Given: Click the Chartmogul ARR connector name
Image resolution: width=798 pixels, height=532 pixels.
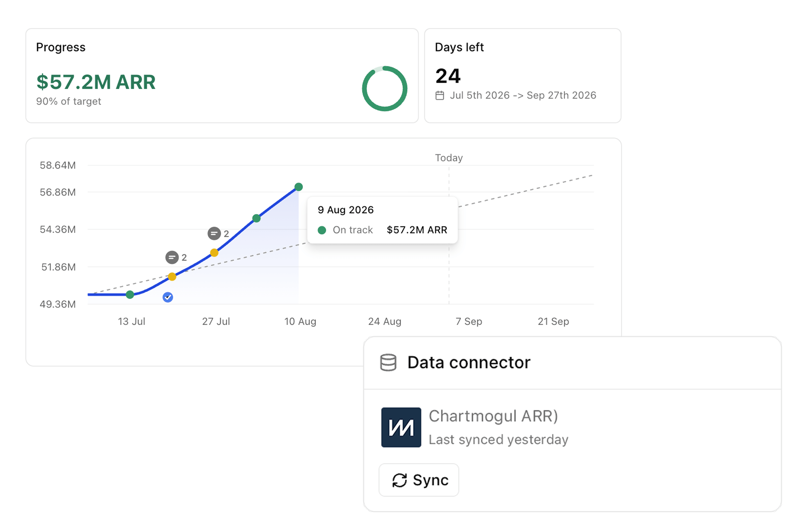Looking at the screenshot, I should [493, 416].
